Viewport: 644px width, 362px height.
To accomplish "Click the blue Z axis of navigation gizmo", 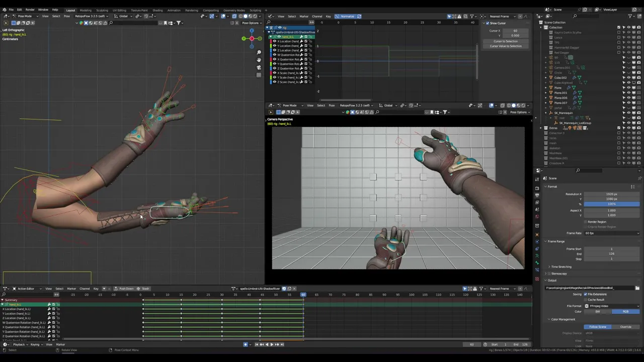I will point(252,31).
